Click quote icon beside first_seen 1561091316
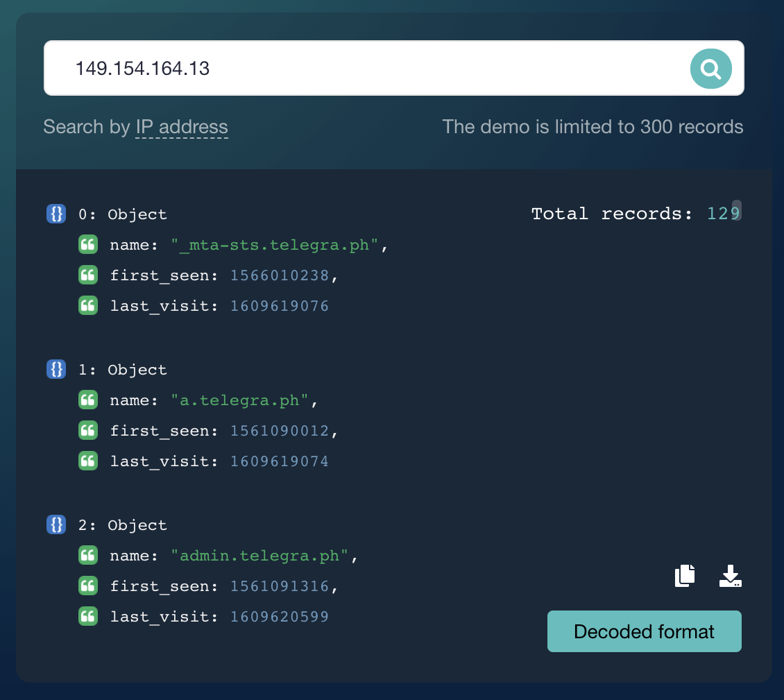The width and height of the screenshot is (784, 700). 88,586
